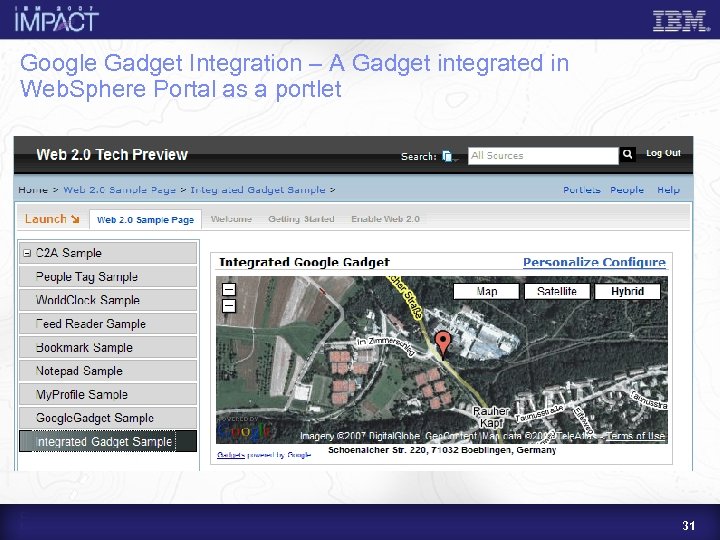Click the upper map zoom button
The image size is (720, 540).
229,289
